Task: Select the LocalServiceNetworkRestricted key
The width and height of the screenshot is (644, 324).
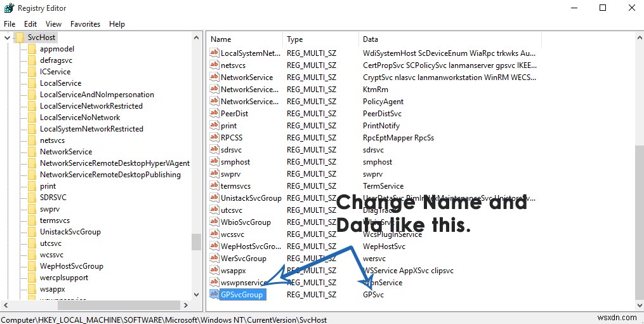Action: [x=91, y=106]
